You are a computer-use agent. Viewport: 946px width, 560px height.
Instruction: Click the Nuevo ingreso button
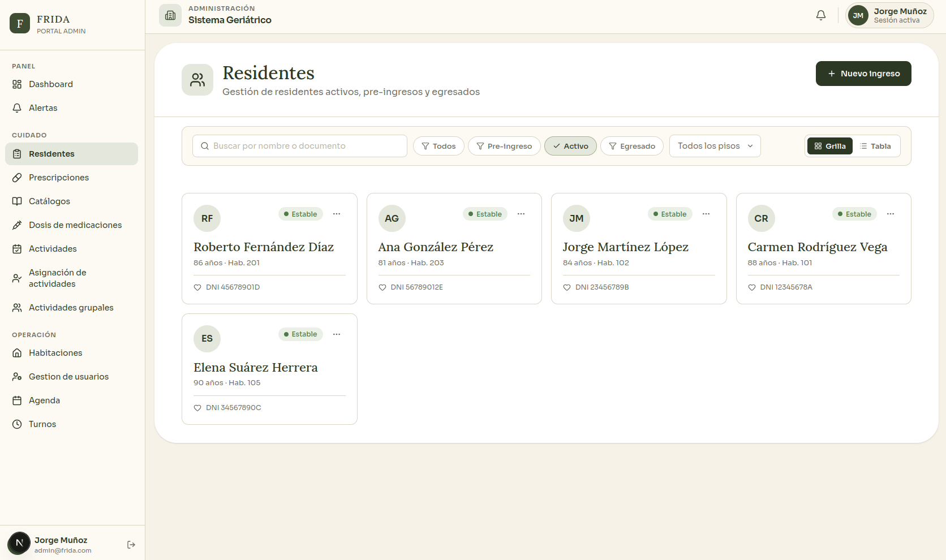pyautogui.click(x=863, y=74)
